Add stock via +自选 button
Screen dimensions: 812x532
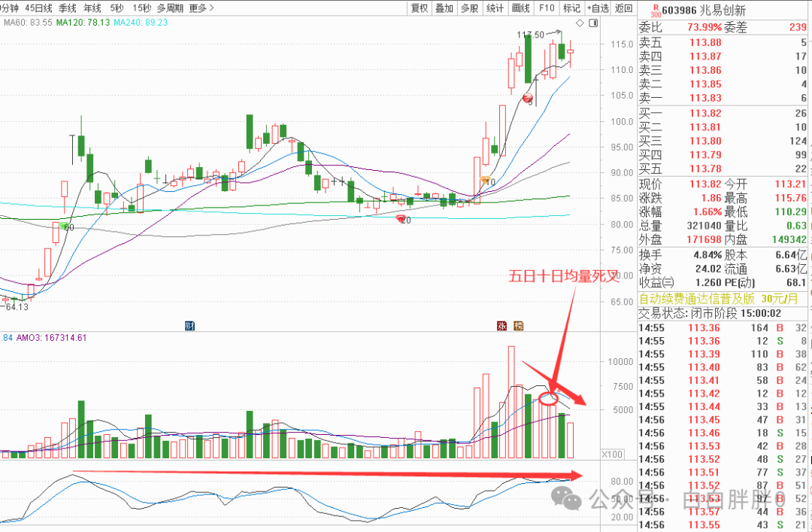(598, 8)
